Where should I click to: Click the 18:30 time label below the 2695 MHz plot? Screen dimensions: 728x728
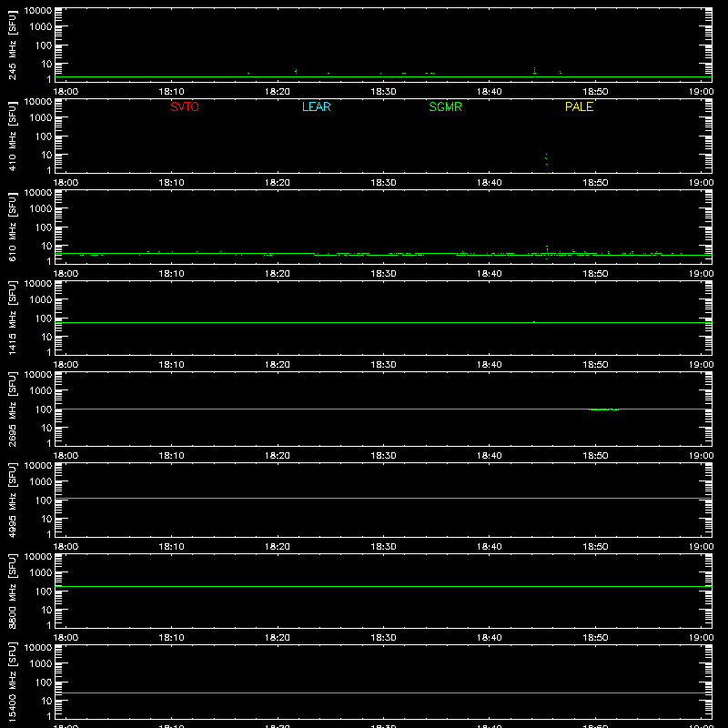point(383,456)
